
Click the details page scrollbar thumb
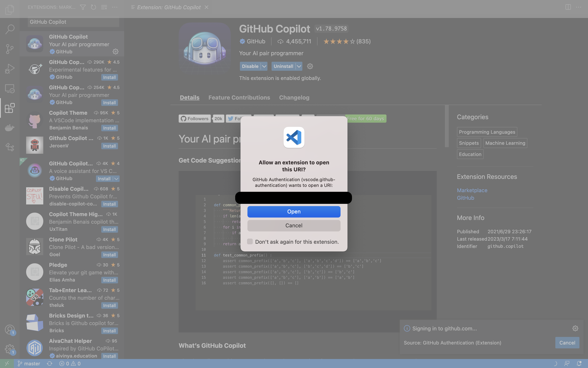pyautogui.click(x=447, y=126)
